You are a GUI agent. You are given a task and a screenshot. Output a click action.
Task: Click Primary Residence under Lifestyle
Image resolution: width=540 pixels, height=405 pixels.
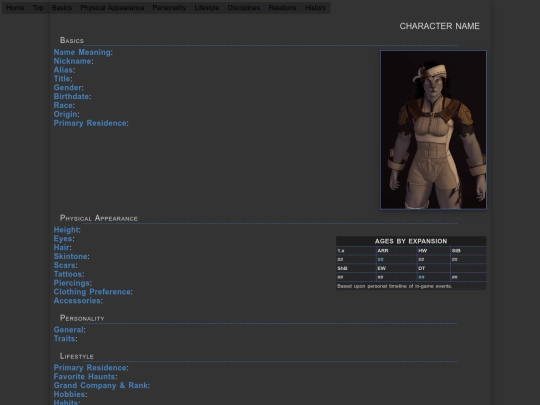[x=90, y=368]
